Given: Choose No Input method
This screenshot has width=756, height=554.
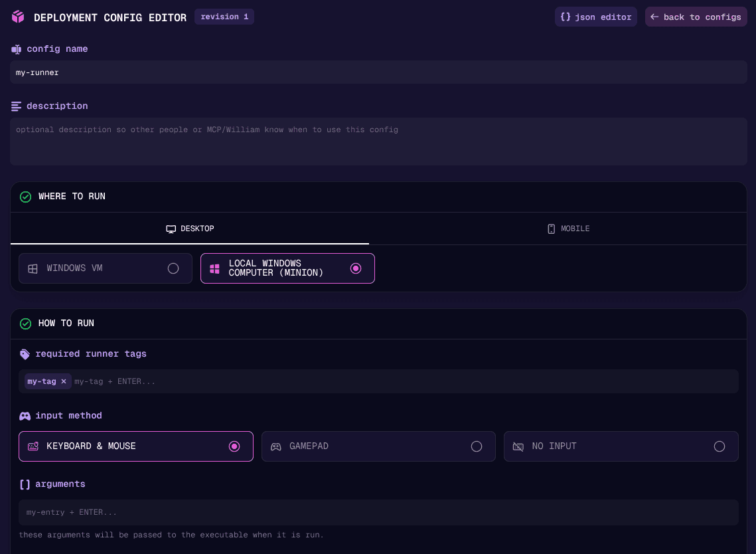Looking at the screenshot, I should click(621, 446).
